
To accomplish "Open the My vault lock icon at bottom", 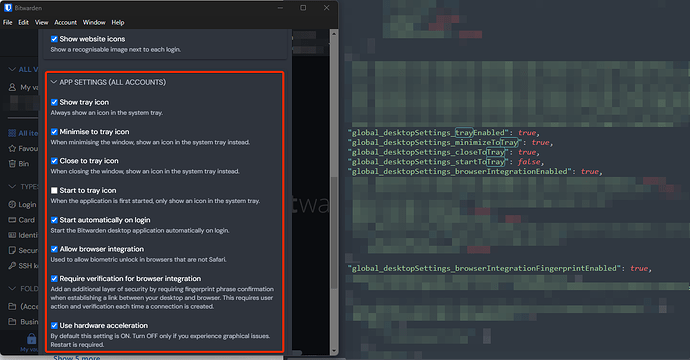I will [x=31, y=338].
